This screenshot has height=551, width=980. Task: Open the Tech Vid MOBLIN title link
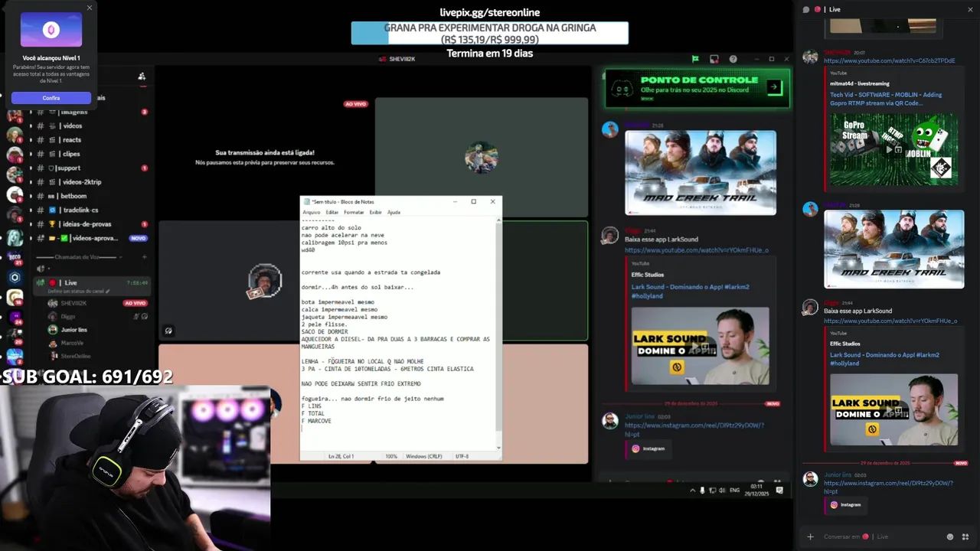(x=886, y=99)
